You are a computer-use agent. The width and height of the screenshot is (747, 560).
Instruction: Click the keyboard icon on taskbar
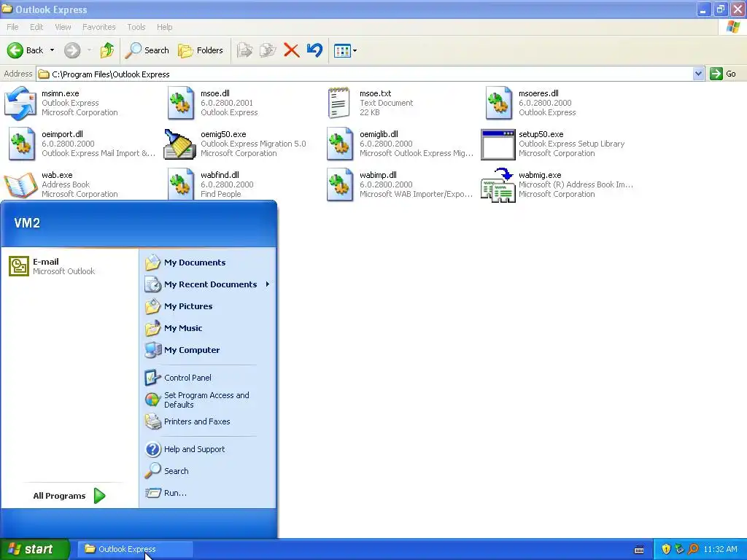click(639, 550)
